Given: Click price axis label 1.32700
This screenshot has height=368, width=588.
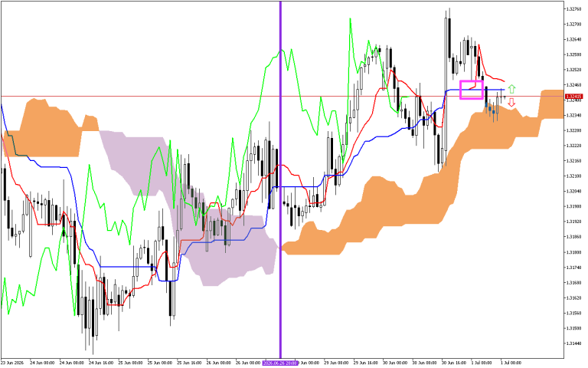Looking at the screenshot, I should tap(573, 24).
